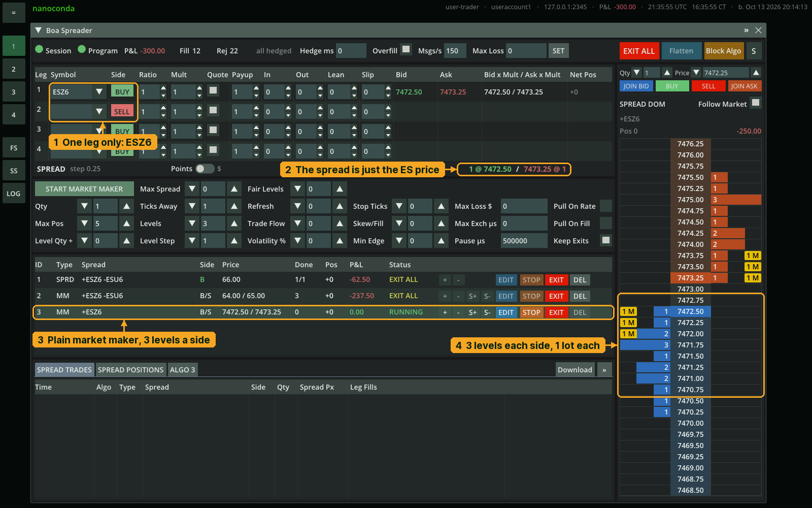Enable the Follow Market checkbox
The image size is (812, 508).
[x=756, y=103]
